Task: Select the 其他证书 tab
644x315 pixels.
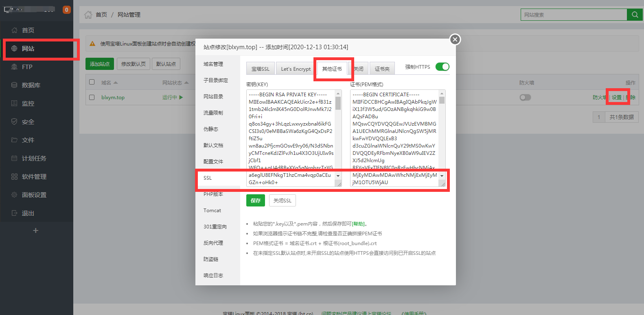Action: click(332, 69)
